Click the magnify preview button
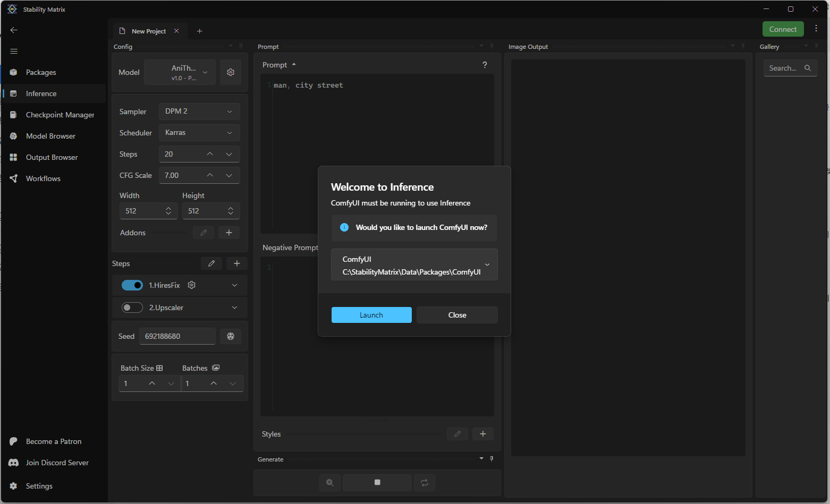The width and height of the screenshot is (830, 504). click(x=330, y=482)
